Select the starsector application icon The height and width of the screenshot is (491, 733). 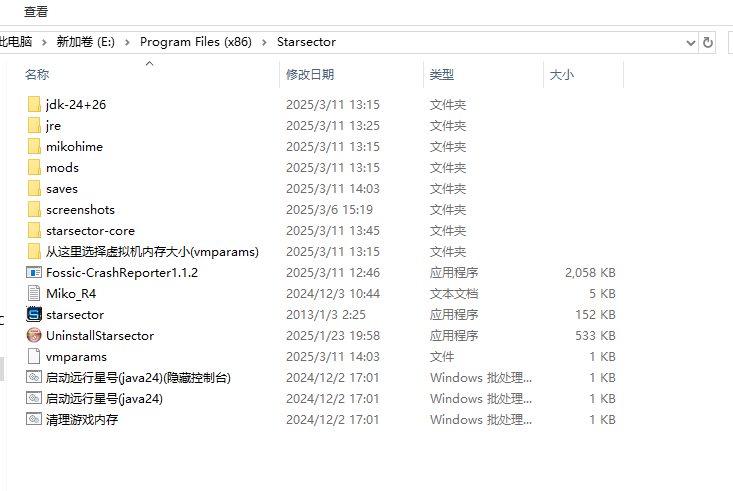pyautogui.click(x=34, y=314)
